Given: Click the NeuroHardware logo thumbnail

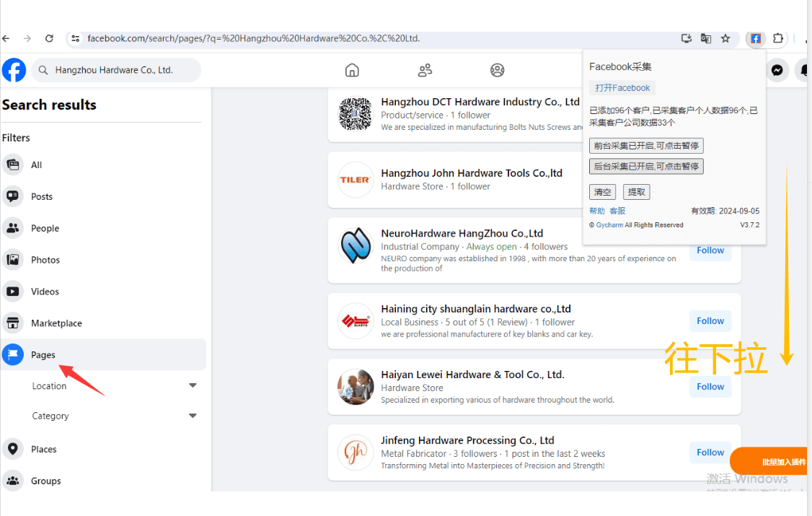Looking at the screenshot, I should point(356,245).
